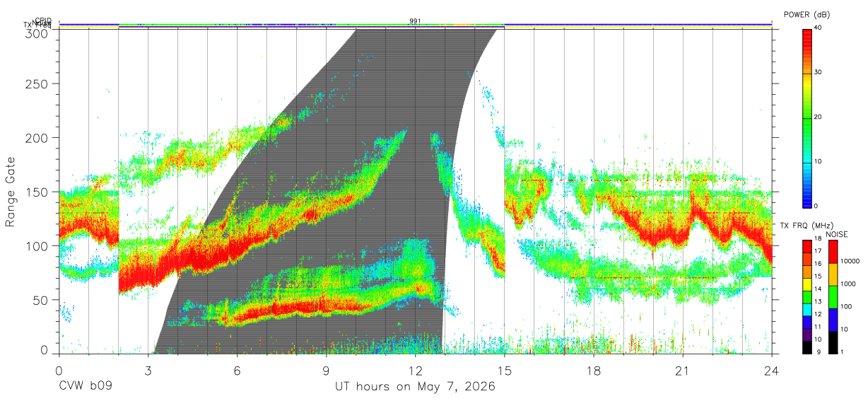Click 0 tick on Range Gate axis
The width and height of the screenshot is (868, 401).
pyautogui.click(x=45, y=349)
